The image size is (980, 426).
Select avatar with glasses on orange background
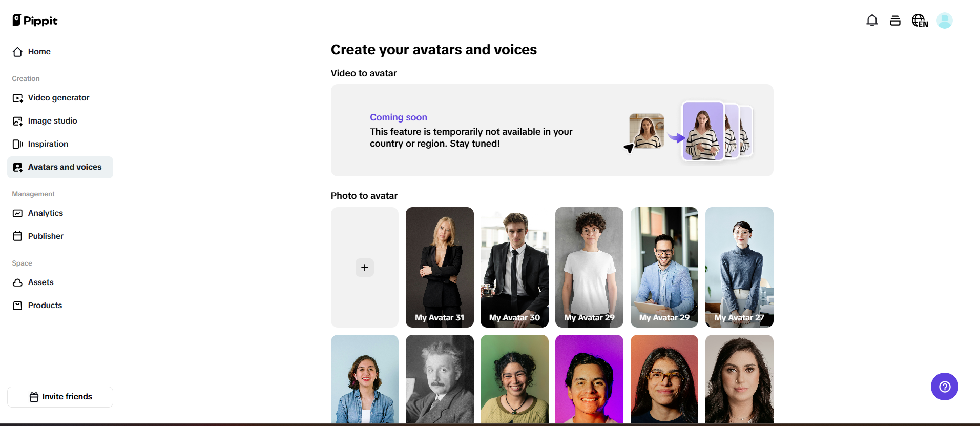tap(664, 379)
